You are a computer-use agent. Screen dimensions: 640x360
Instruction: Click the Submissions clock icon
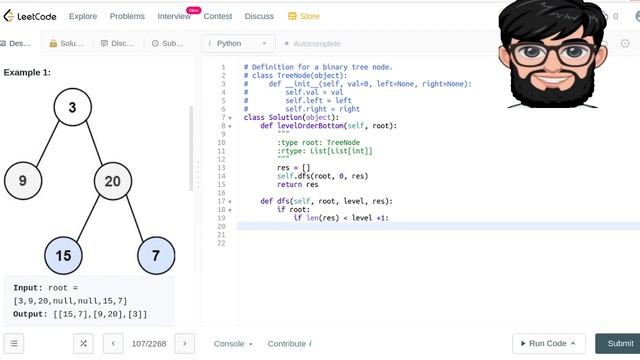(x=155, y=43)
